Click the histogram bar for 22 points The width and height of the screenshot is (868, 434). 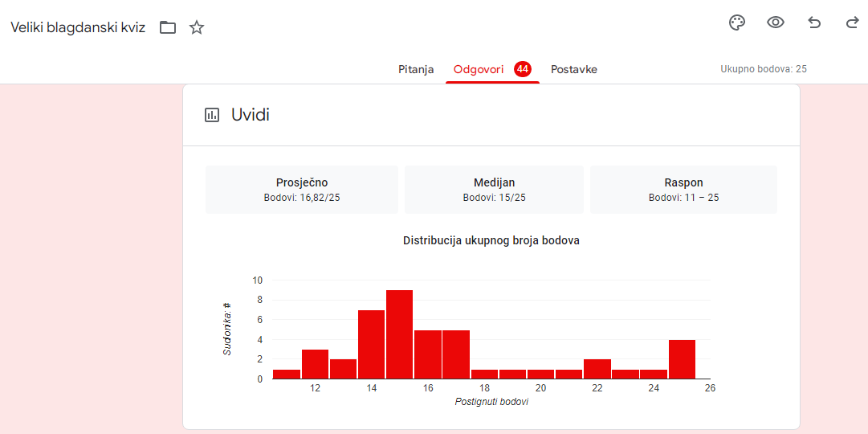[x=597, y=369]
